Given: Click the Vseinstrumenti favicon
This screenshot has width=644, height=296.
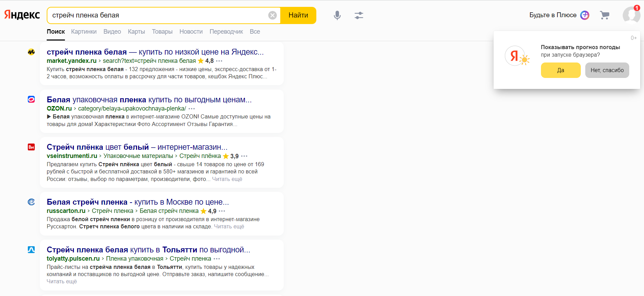Looking at the screenshot, I should [x=31, y=147].
